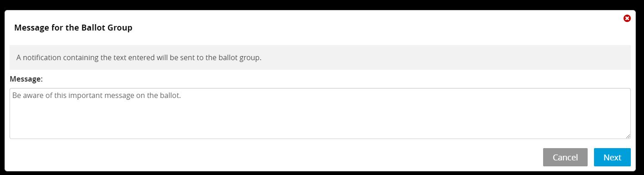Click the Cancel button
Image resolution: width=644 pixels, height=175 pixels.
(x=565, y=157)
